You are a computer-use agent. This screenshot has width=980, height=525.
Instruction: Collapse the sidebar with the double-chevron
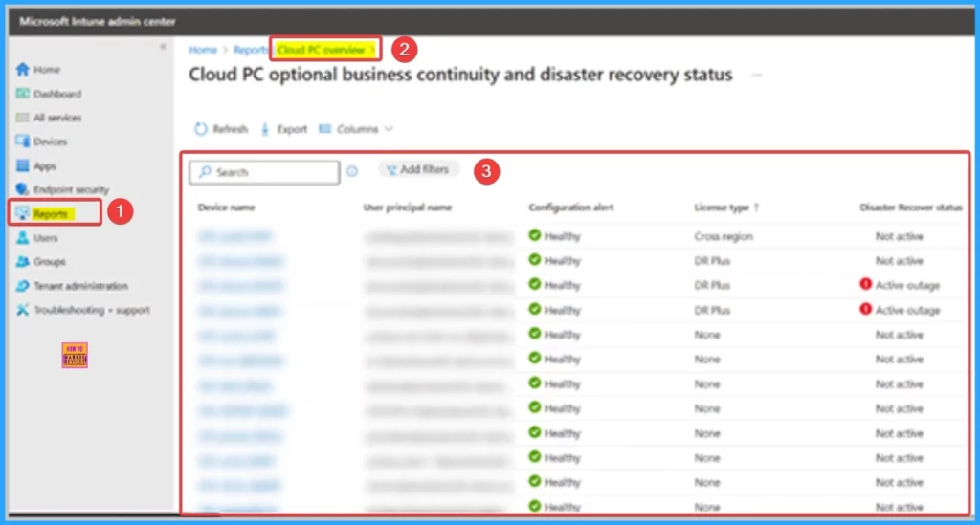(x=163, y=46)
